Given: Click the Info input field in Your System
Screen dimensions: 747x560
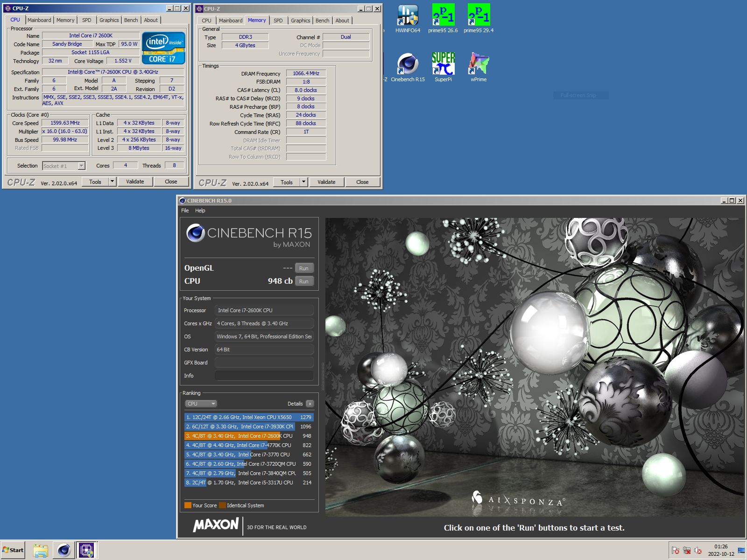Looking at the screenshot, I should point(264,376).
